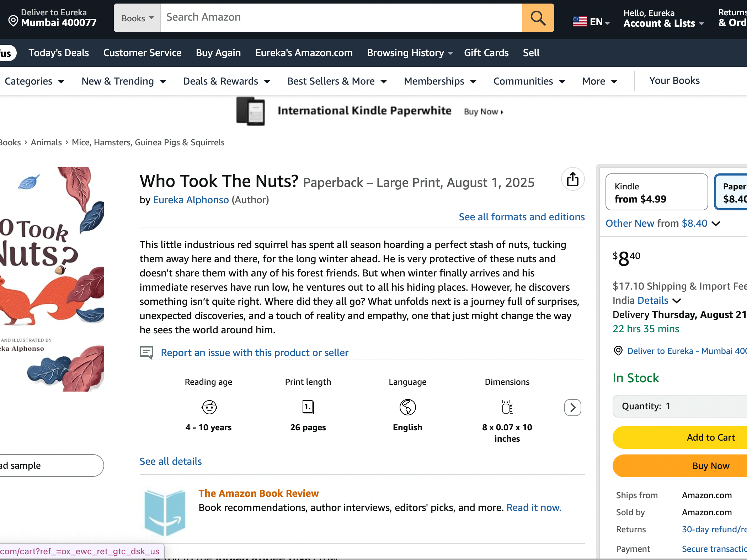Click the report issue speech bubble icon
747x560 pixels.
tap(146, 352)
